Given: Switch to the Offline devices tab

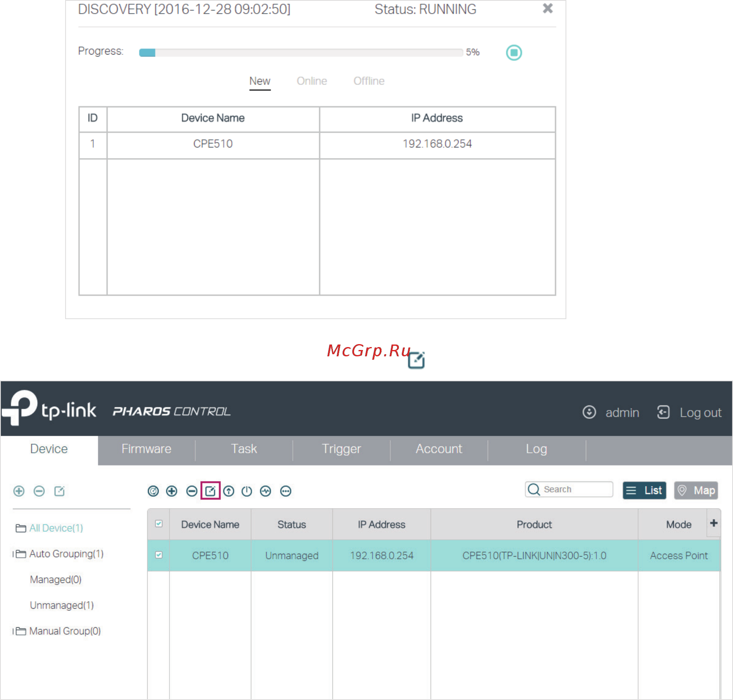Looking at the screenshot, I should click(369, 81).
